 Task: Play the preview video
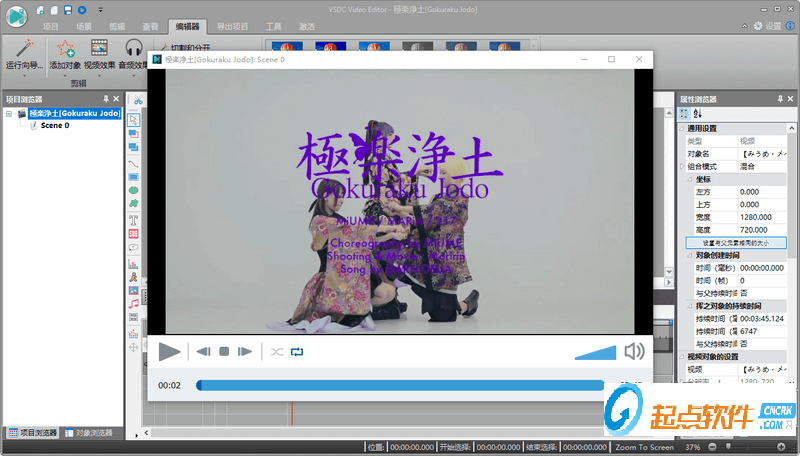pos(169,352)
